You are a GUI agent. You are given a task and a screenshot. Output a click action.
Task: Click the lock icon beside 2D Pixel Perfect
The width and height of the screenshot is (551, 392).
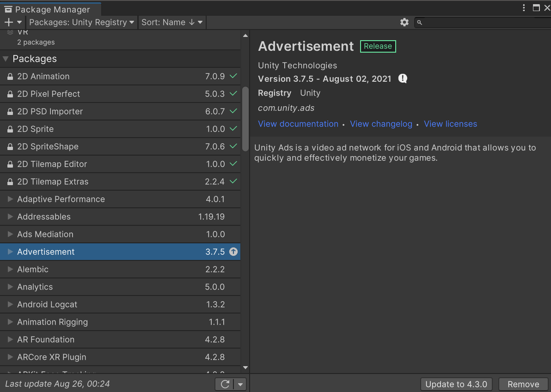10,94
